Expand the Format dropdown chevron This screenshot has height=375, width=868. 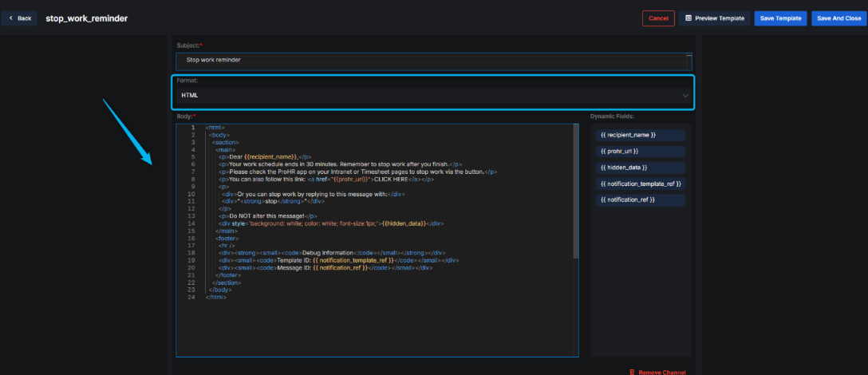[x=685, y=96]
